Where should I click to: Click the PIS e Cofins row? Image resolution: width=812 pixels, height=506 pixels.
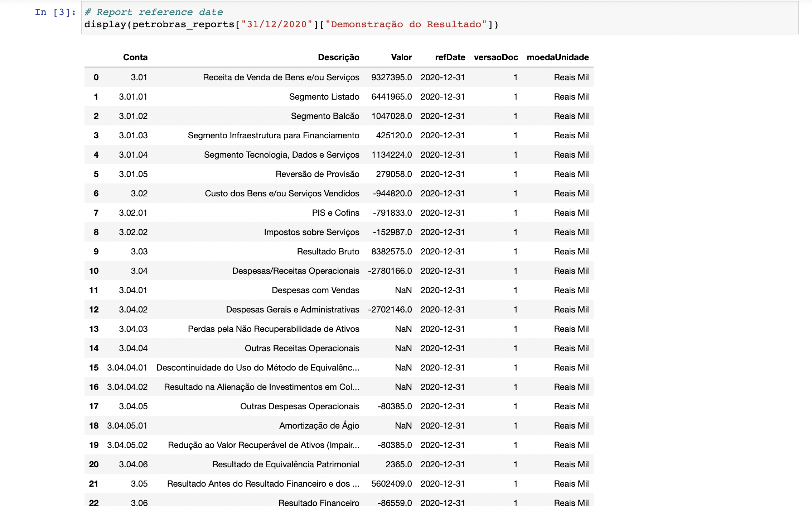point(335,213)
